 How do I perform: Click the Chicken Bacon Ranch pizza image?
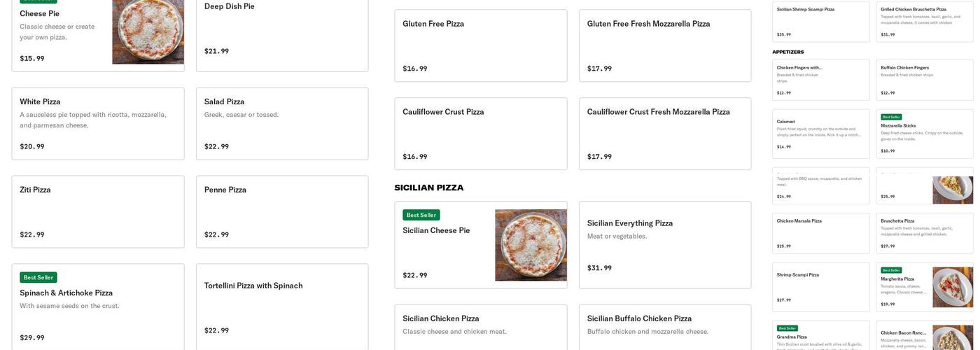[x=952, y=337]
